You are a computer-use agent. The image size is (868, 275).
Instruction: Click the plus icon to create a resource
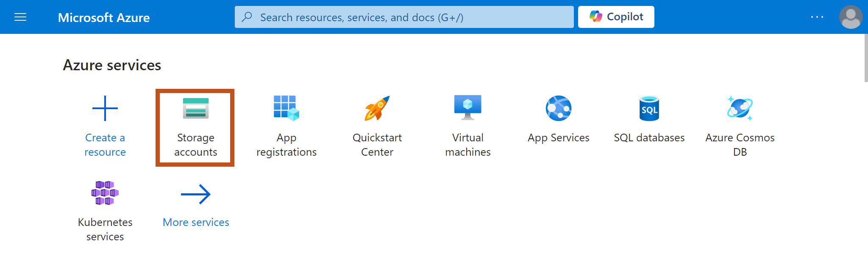point(105,108)
